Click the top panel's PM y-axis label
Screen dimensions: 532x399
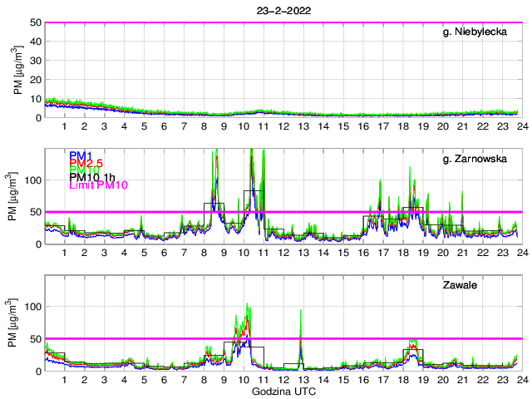click(17, 70)
